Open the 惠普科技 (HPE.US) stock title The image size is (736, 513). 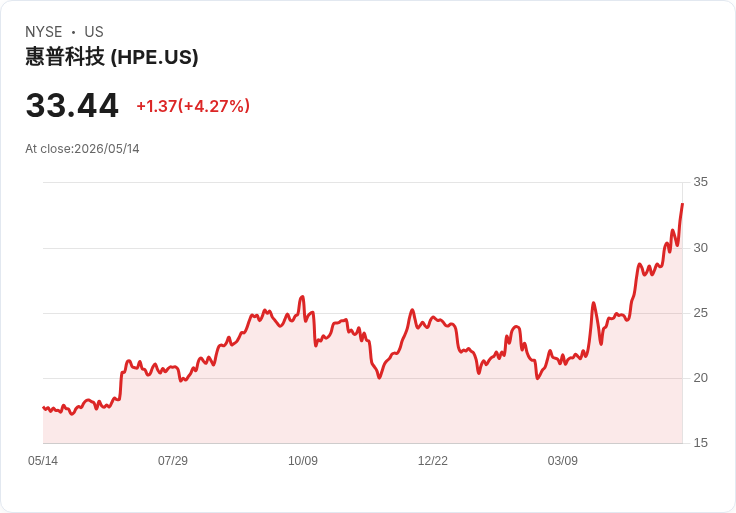coord(112,57)
